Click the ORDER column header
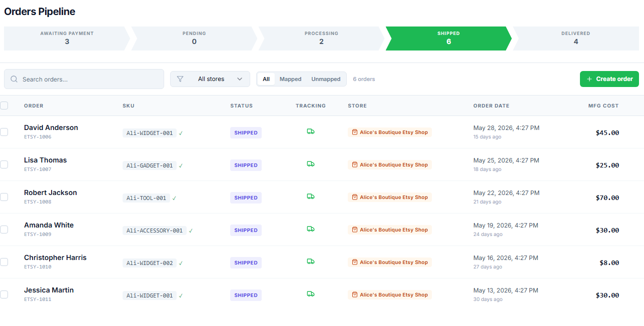 tap(34, 105)
